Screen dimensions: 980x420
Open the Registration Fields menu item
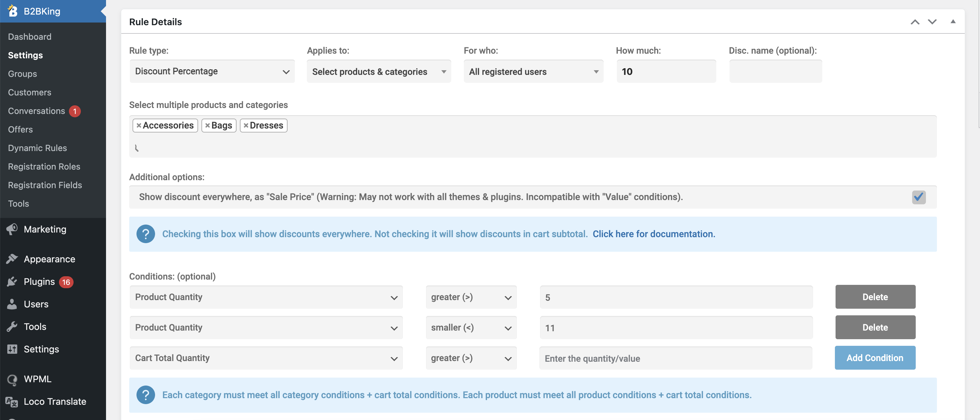(45, 185)
